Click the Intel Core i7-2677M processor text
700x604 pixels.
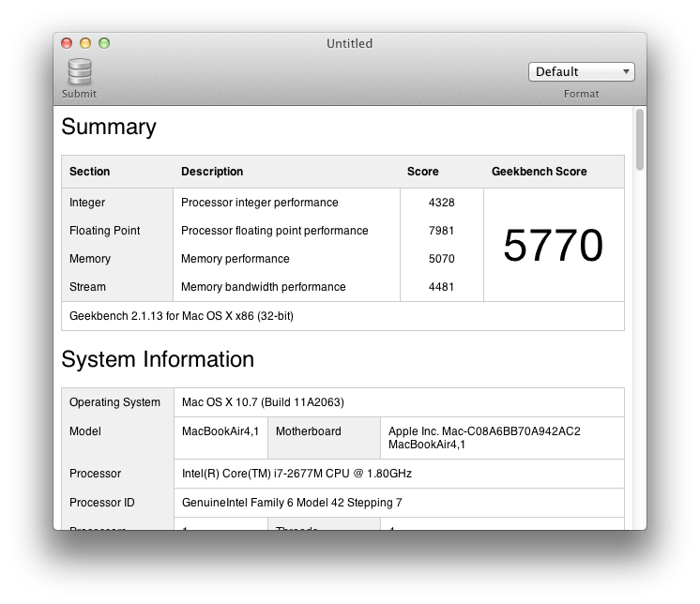297,474
